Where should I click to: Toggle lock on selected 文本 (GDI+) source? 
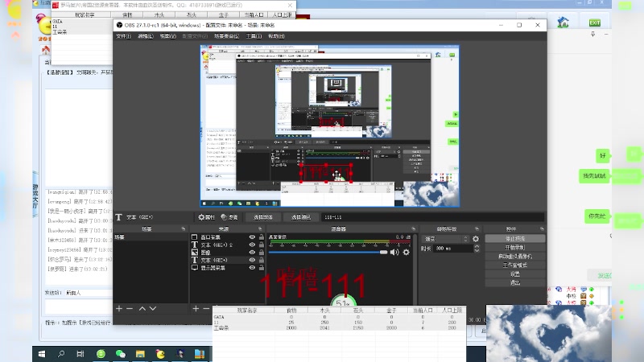(x=261, y=260)
